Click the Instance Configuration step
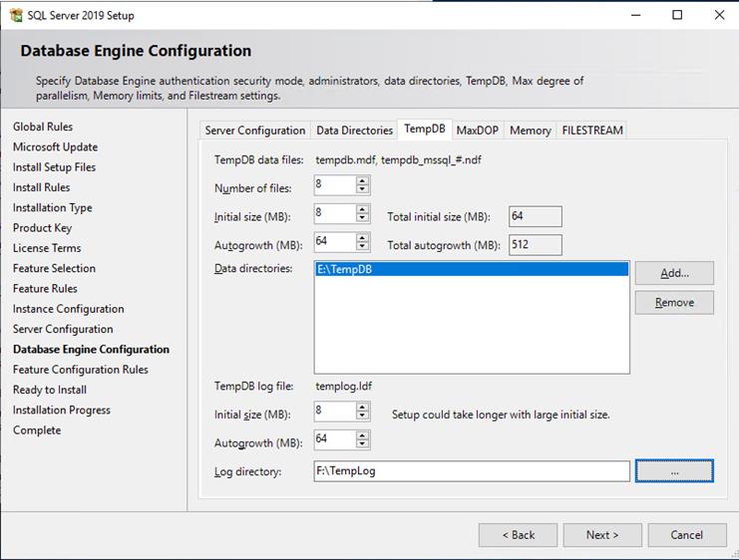Viewport: 739px width, 560px height. pyautogui.click(x=69, y=309)
